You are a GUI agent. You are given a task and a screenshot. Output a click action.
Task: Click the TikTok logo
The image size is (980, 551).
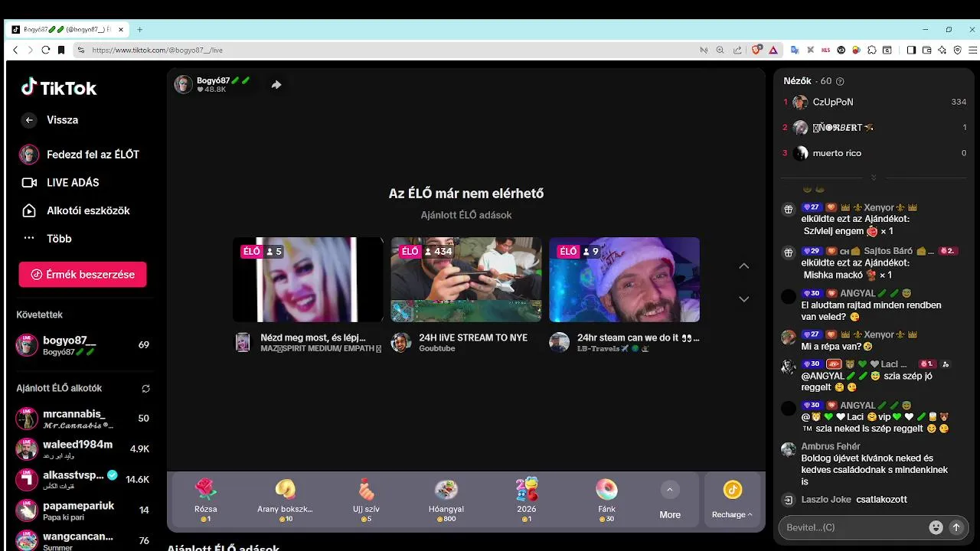[59, 87]
